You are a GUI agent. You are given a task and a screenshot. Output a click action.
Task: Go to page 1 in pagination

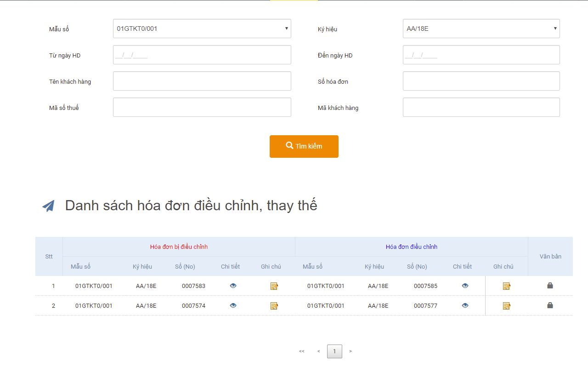334,351
